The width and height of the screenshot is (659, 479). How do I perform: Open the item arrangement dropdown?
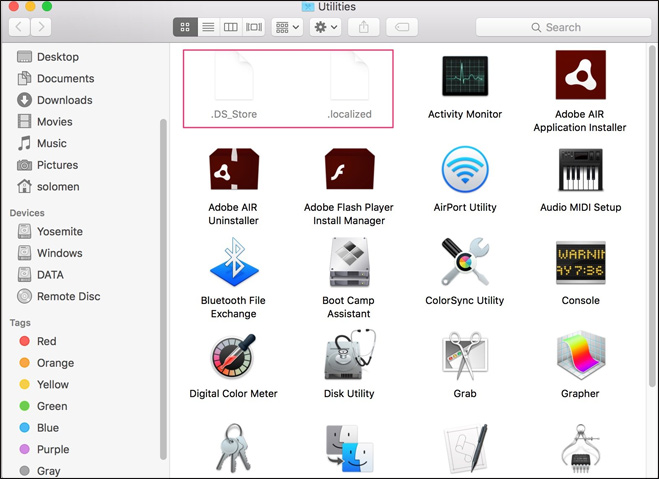(287, 27)
